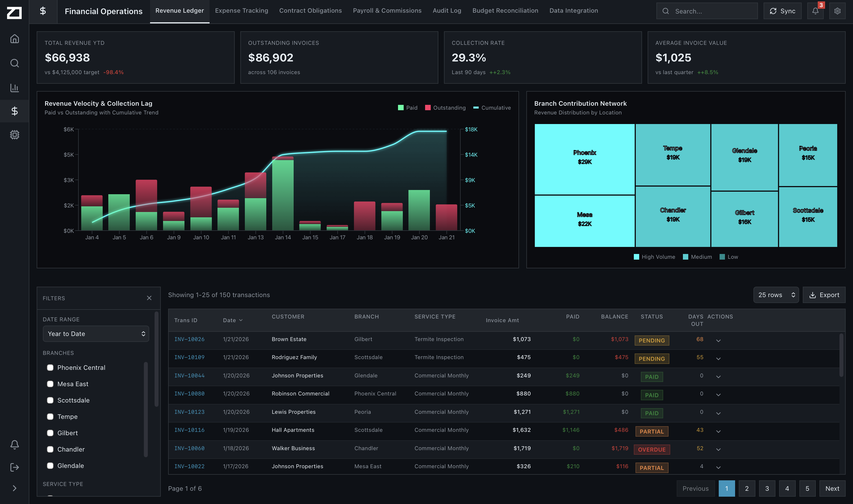Open the Analytics chart icon in sidebar
This screenshot has width=853, height=504.
coord(15,88)
